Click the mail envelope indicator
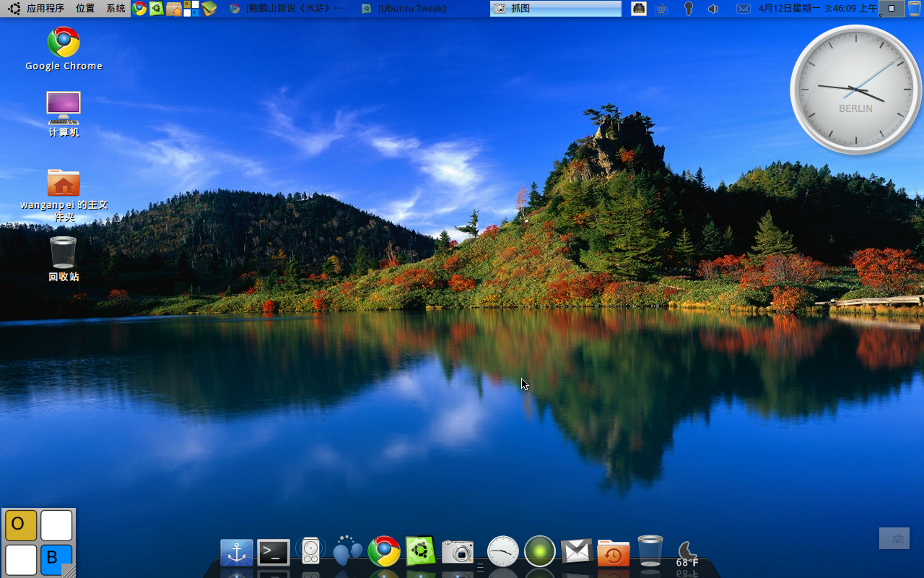Image resolution: width=924 pixels, height=578 pixels. click(x=744, y=9)
